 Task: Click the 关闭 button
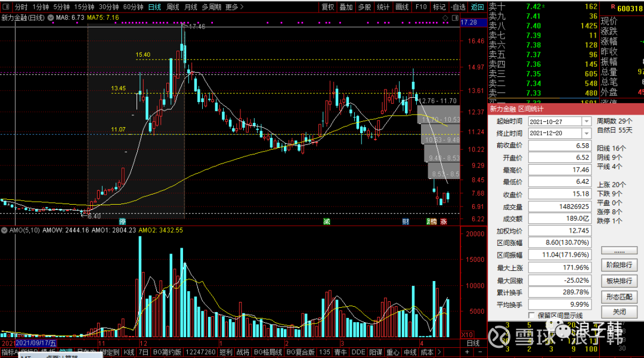(619, 311)
